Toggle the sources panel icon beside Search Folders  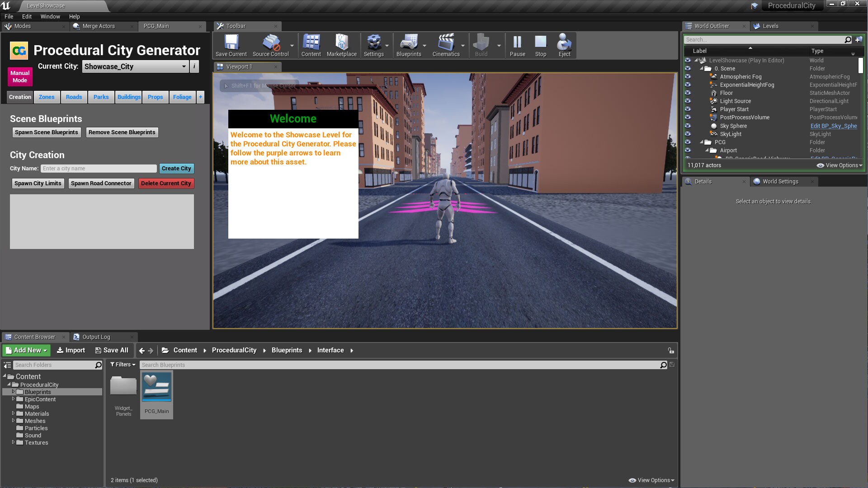(7, 365)
